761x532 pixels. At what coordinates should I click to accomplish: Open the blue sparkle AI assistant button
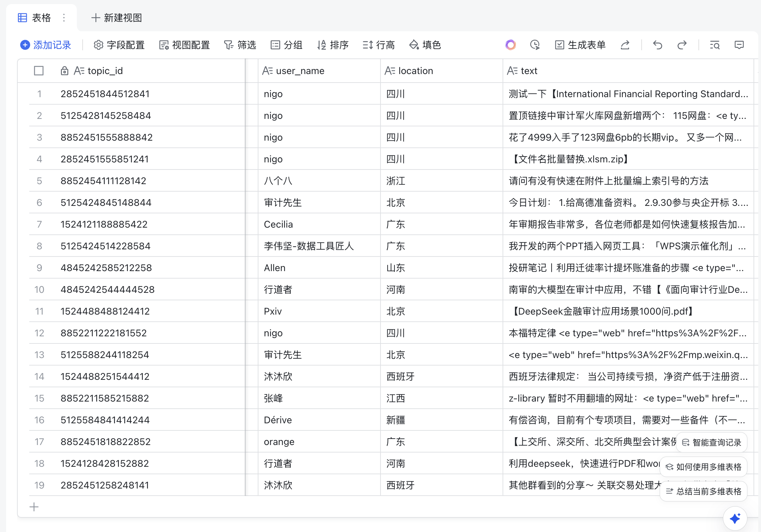735,518
